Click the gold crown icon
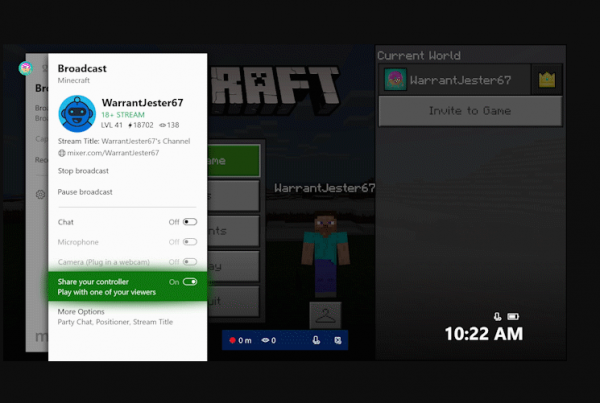600x403 pixels. pyautogui.click(x=547, y=80)
